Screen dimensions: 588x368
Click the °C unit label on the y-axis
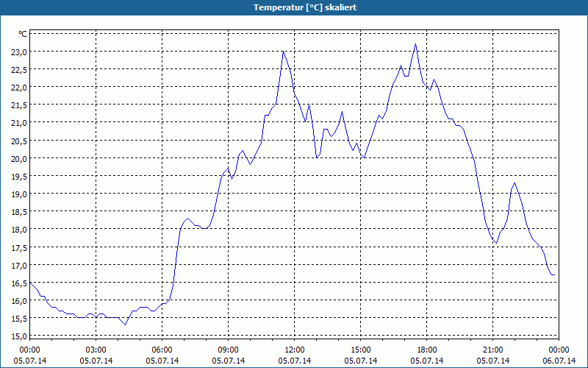point(23,34)
